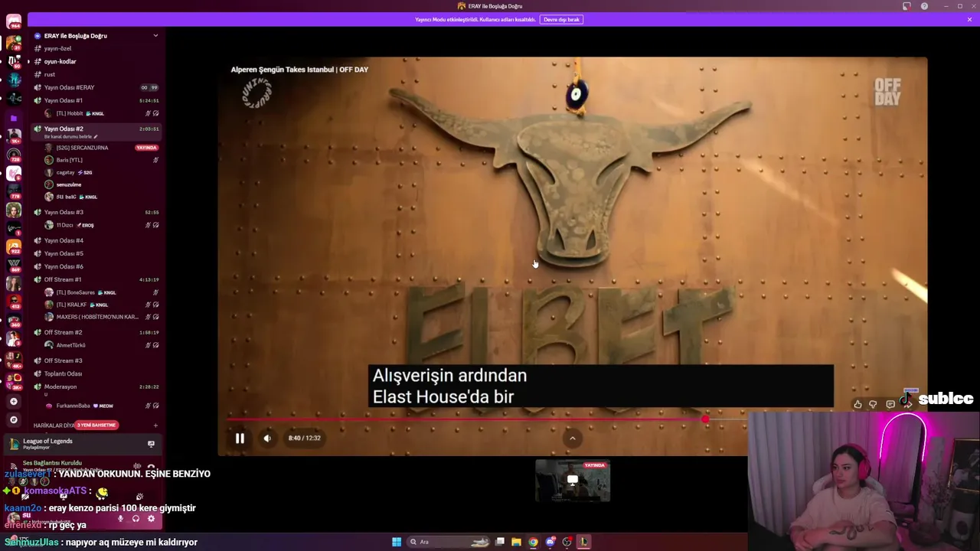Dismiss the streamer mode notice banner

click(x=969, y=19)
